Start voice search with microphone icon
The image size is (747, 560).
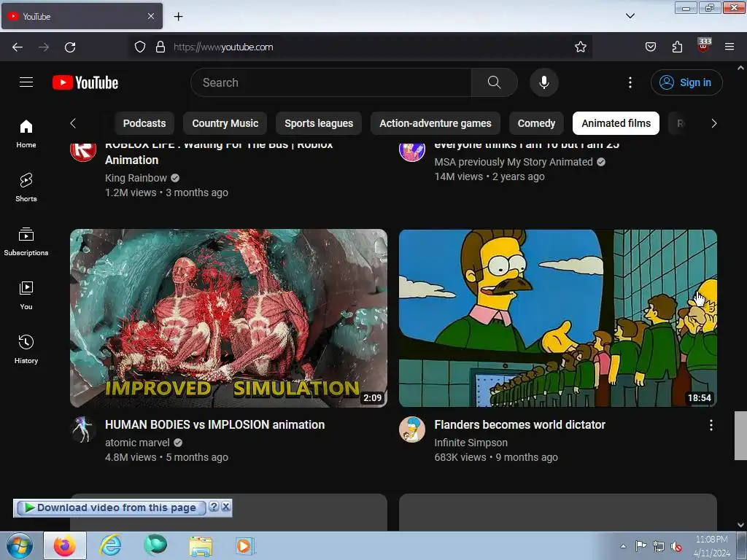pyautogui.click(x=544, y=82)
